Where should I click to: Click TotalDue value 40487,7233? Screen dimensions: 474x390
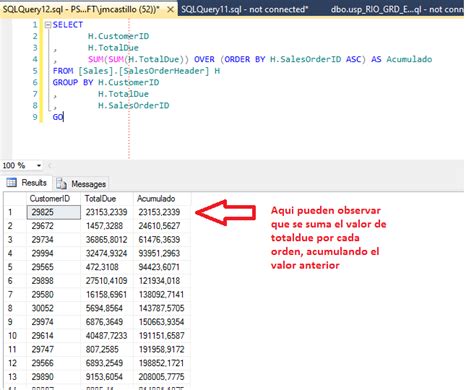click(107, 336)
